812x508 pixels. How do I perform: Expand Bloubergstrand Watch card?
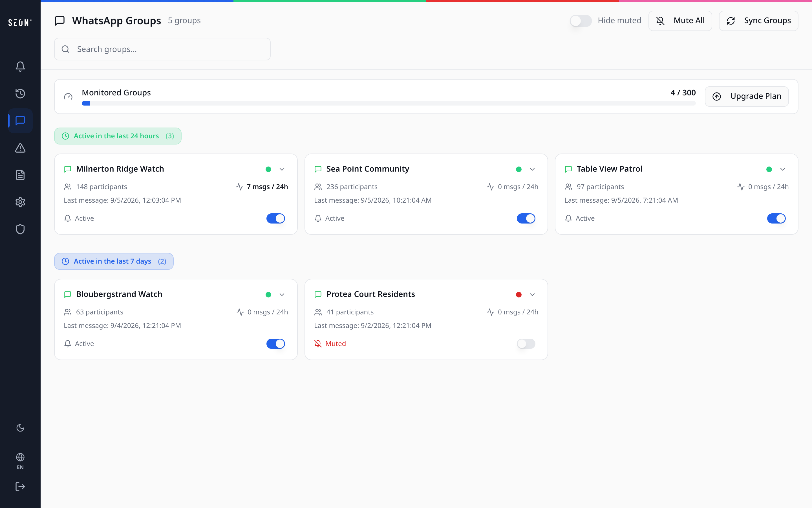point(282,294)
